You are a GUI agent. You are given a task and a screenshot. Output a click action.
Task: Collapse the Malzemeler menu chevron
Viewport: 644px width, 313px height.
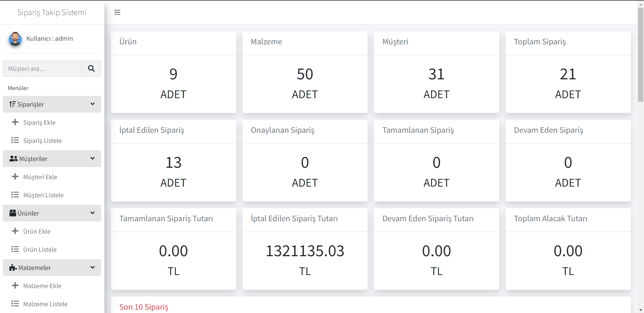[92, 268]
